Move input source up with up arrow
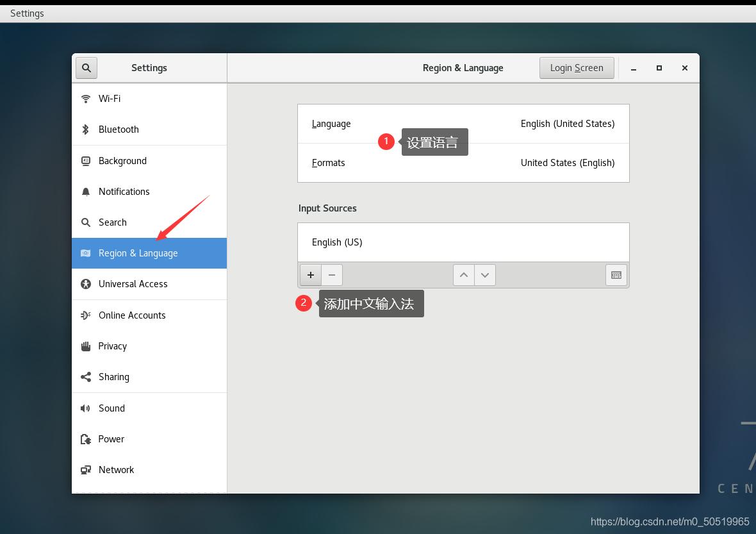756x534 pixels. [463, 274]
